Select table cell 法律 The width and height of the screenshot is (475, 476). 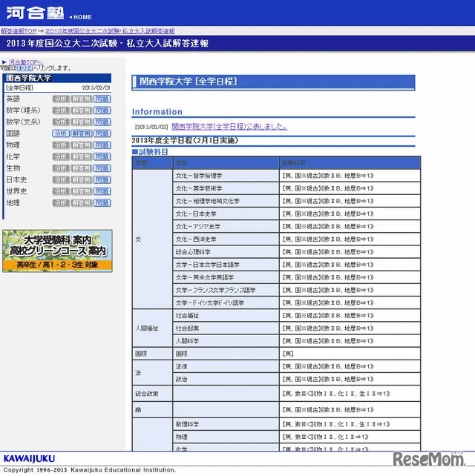click(226, 367)
